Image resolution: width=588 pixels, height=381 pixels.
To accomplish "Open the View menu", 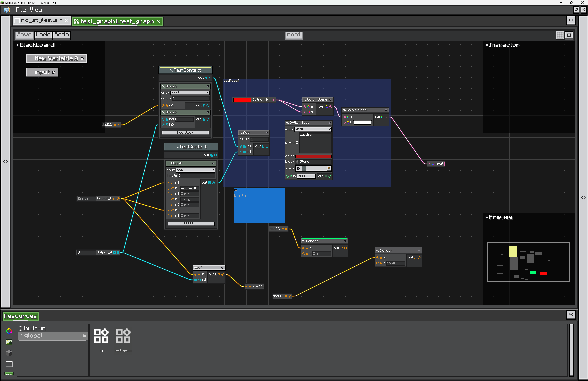I will (x=36, y=10).
